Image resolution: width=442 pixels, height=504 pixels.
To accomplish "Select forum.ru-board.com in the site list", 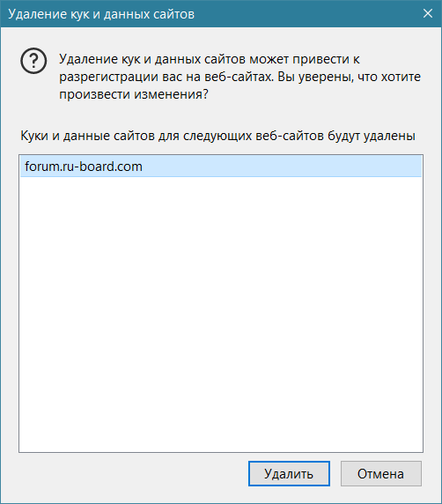I will (221, 167).
